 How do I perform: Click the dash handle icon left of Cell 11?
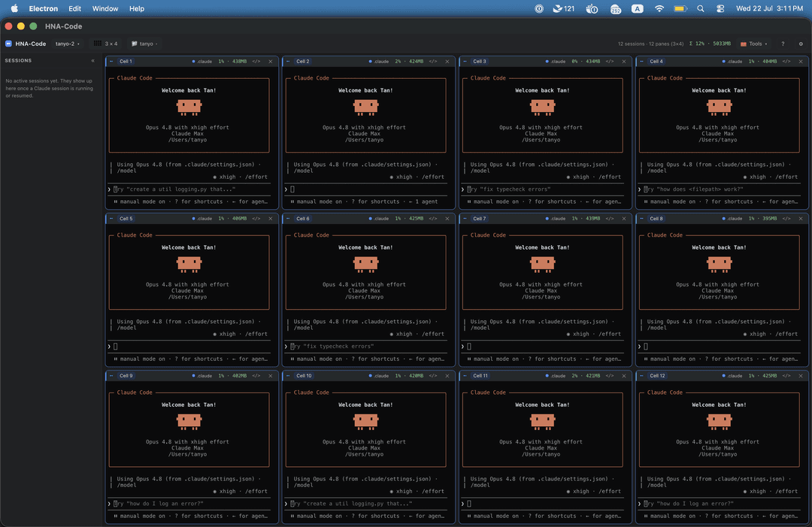point(465,376)
